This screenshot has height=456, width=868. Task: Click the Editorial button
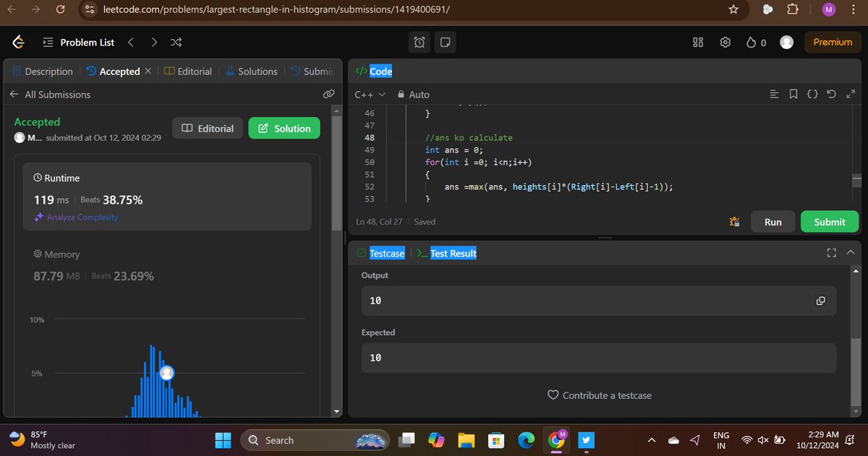(208, 128)
